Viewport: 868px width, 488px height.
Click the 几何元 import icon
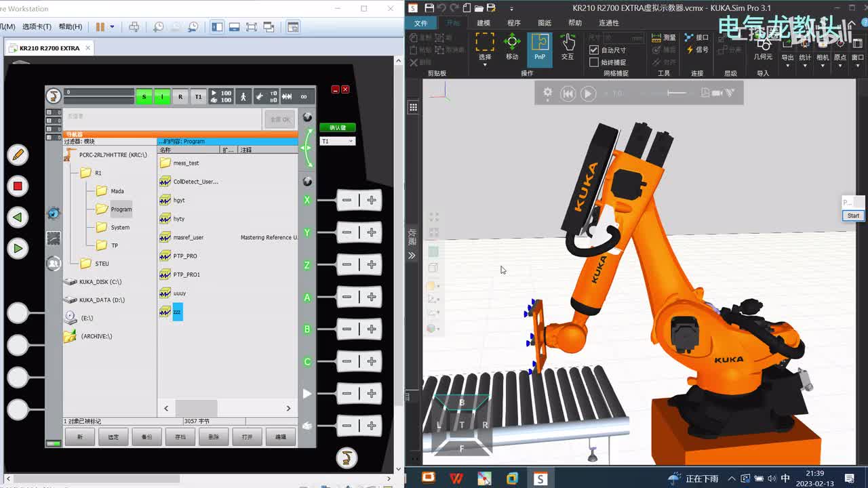pos(764,49)
